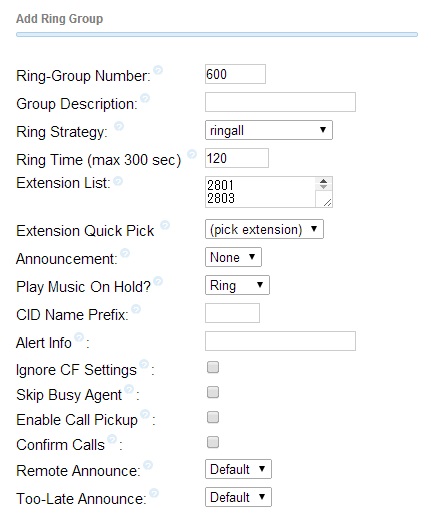Tick the Skip Busy Agent checkbox
The width and height of the screenshot is (431, 518).
click(x=213, y=392)
